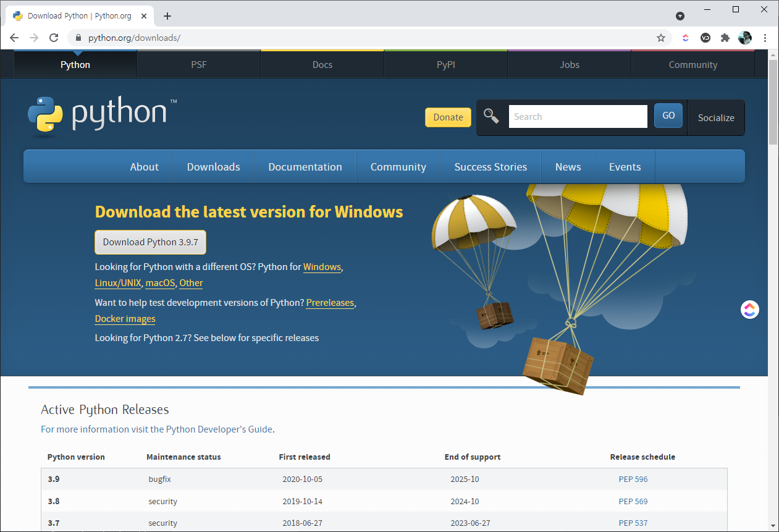Open the macOS downloads link
The image size is (779, 532).
point(161,283)
